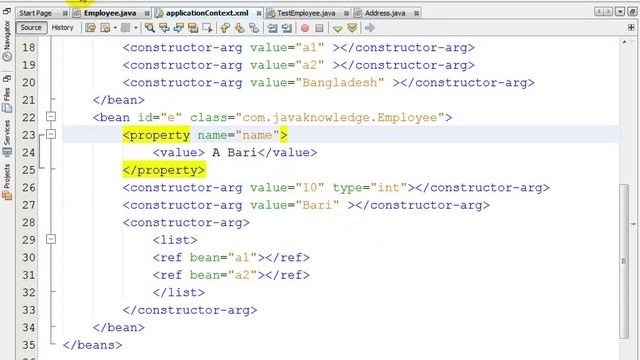Click the XSL Transformation arrow icon
Screen dimensions: 640x360
point(370,28)
